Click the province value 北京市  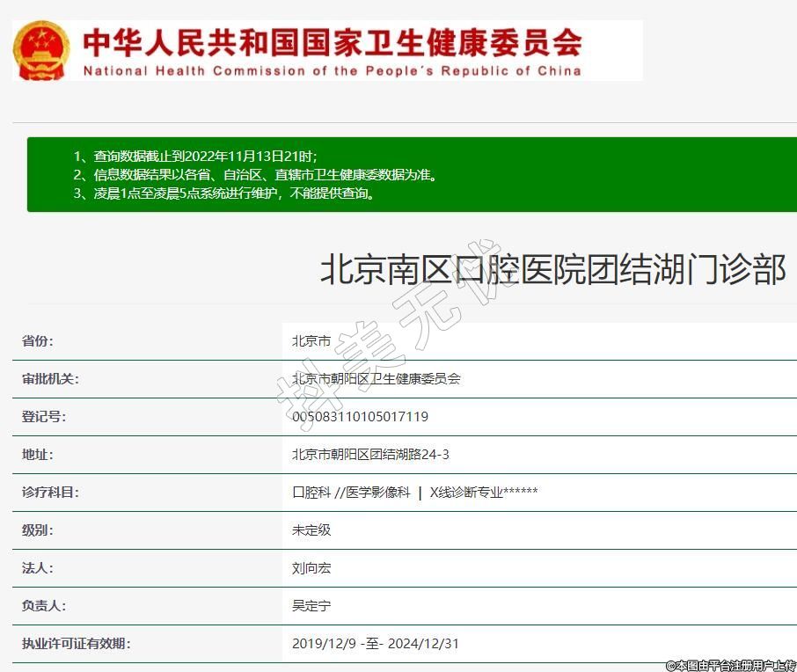[311, 341]
